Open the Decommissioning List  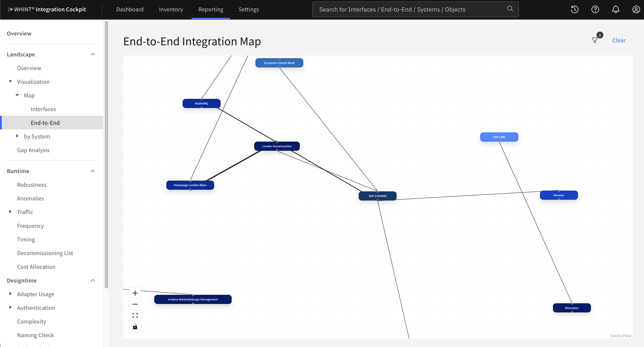(x=45, y=253)
